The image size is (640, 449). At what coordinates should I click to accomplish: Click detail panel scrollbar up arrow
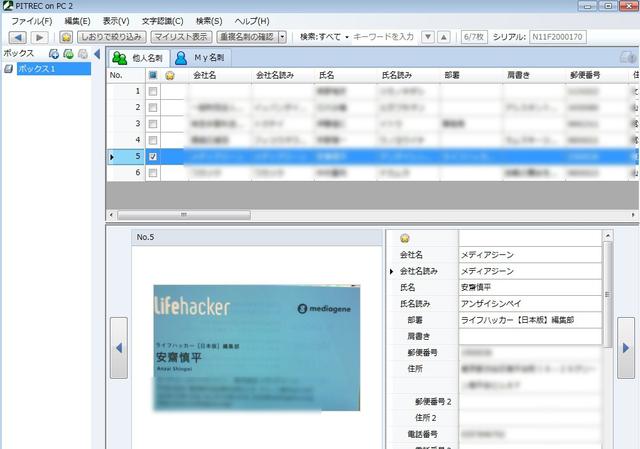[x=607, y=236]
